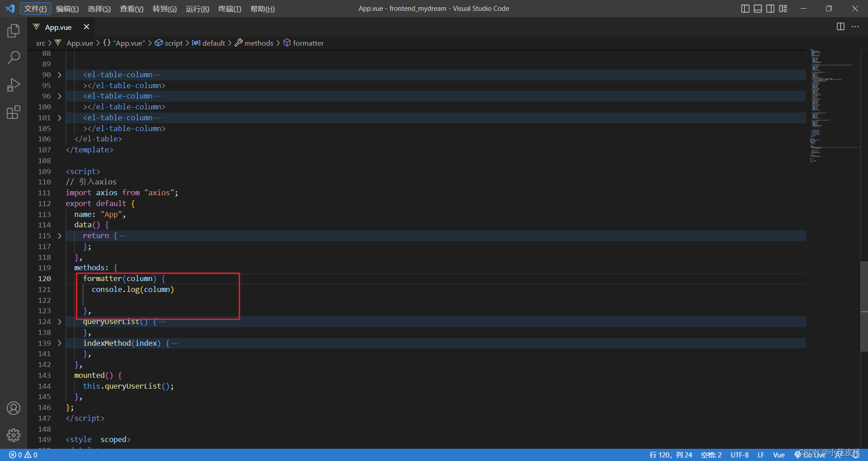This screenshot has height=461, width=868.
Task: Click the VS Code logo in title bar
Action: [10, 9]
